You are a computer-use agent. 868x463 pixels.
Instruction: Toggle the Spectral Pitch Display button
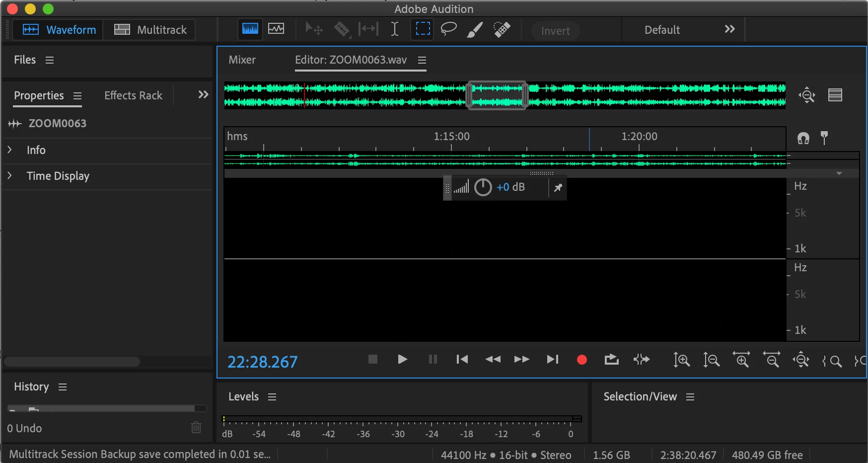(276, 29)
